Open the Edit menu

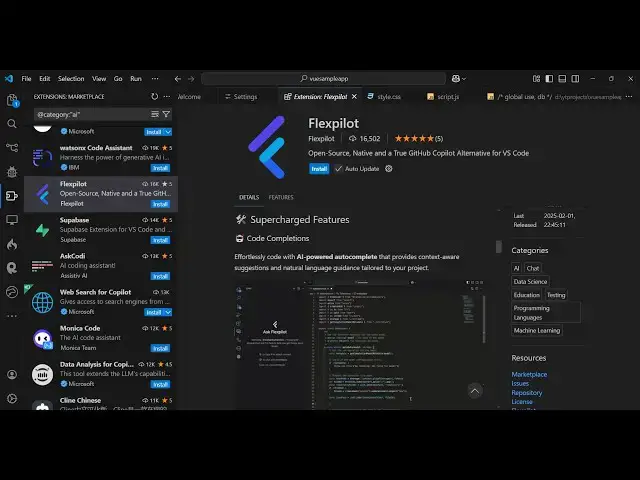pos(44,79)
